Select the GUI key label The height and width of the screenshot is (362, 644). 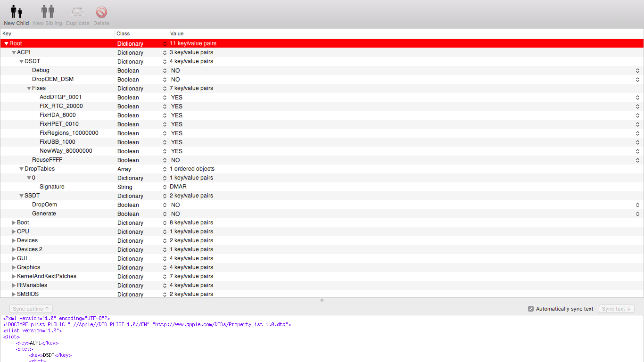pyautogui.click(x=22, y=258)
